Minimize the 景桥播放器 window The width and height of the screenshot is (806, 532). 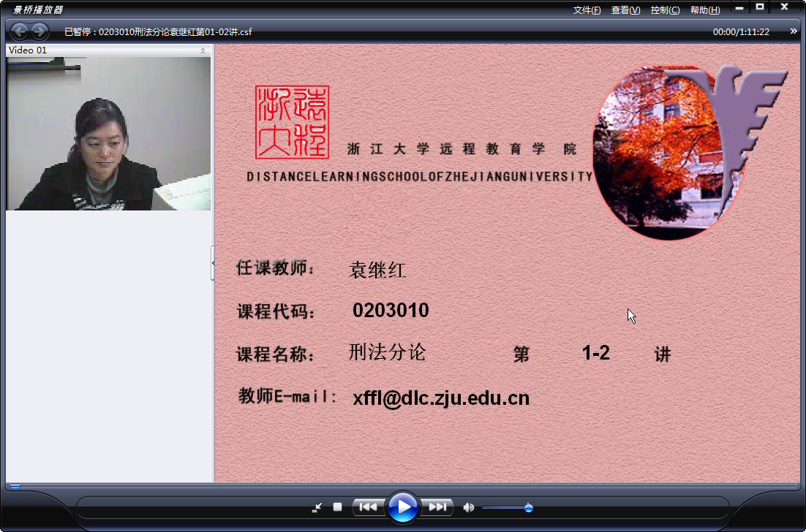pyautogui.click(x=739, y=8)
